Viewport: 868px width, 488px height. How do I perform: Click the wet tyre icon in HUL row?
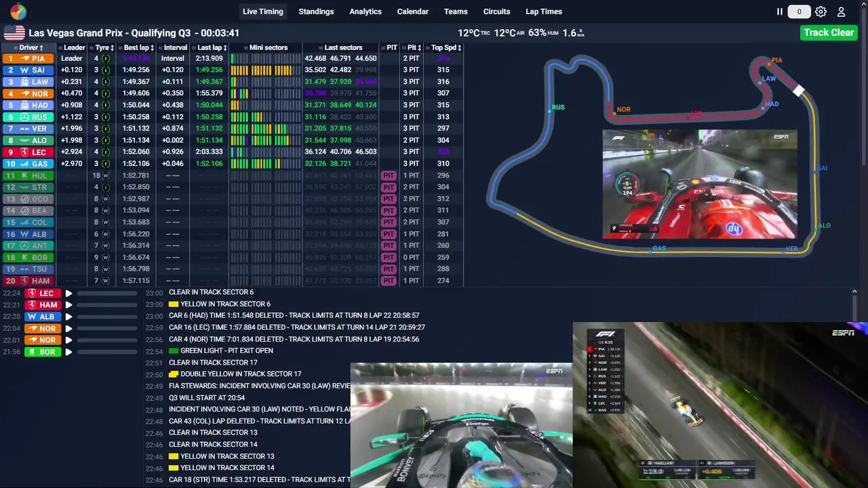(x=106, y=176)
